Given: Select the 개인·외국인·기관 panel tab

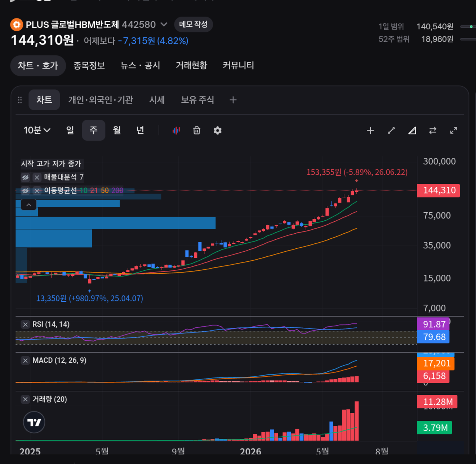Looking at the screenshot, I should click(x=101, y=100).
